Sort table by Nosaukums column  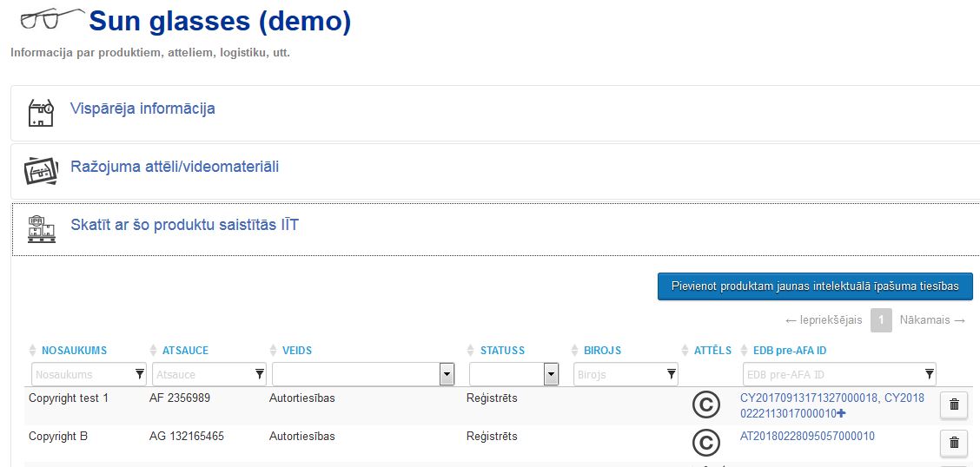point(74,351)
